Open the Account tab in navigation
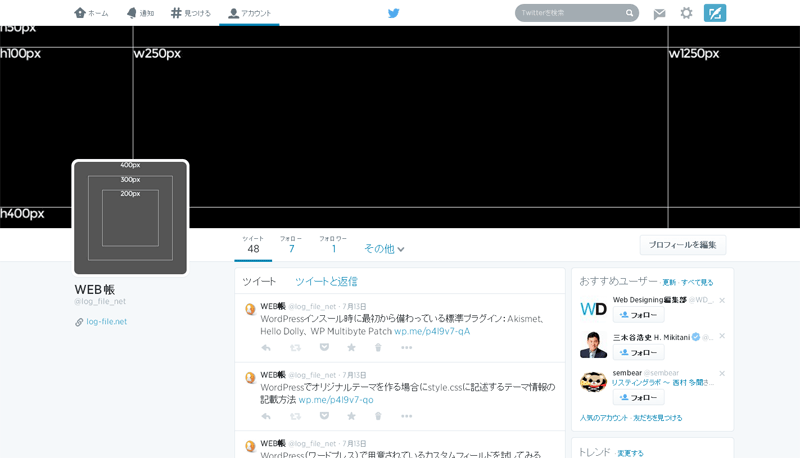800x458 pixels. point(249,13)
